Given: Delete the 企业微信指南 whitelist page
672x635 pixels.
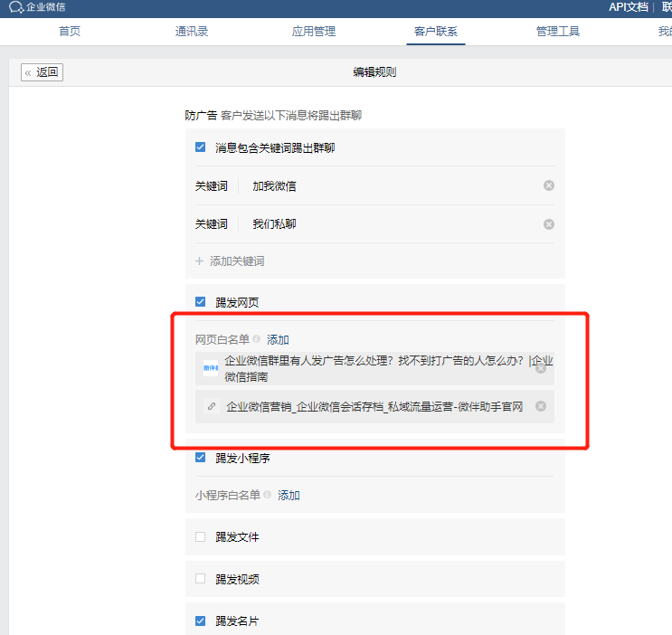Looking at the screenshot, I should click(541, 368).
